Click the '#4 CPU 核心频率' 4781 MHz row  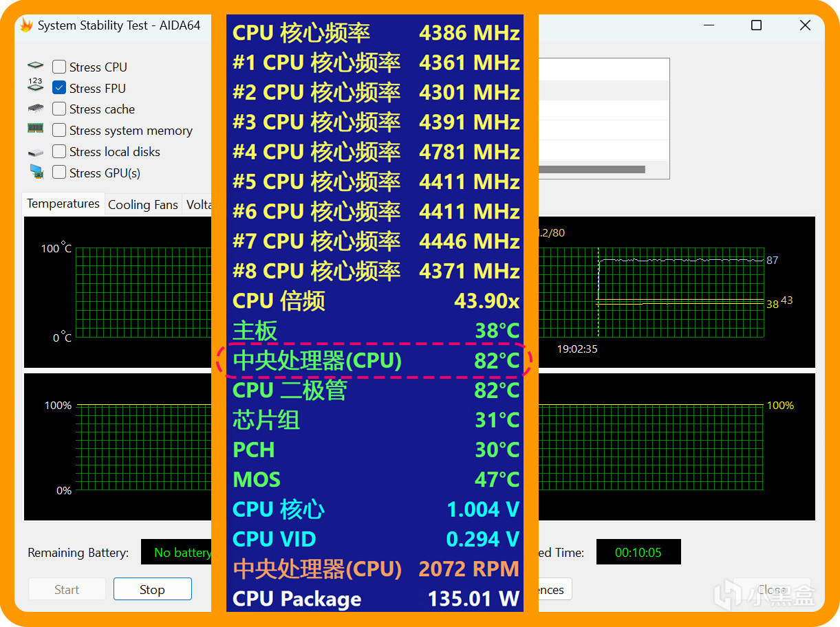[x=376, y=152]
